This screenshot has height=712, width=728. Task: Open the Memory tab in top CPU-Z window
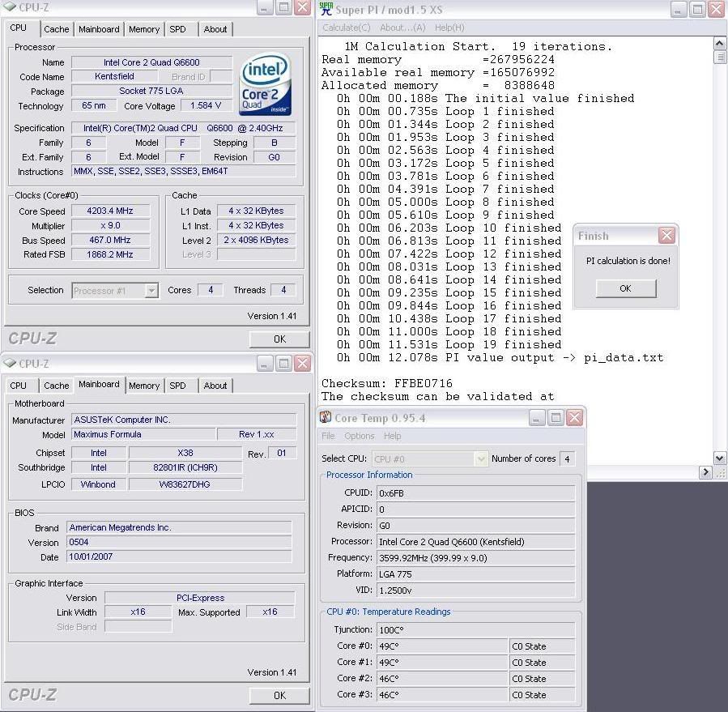coord(144,29)
